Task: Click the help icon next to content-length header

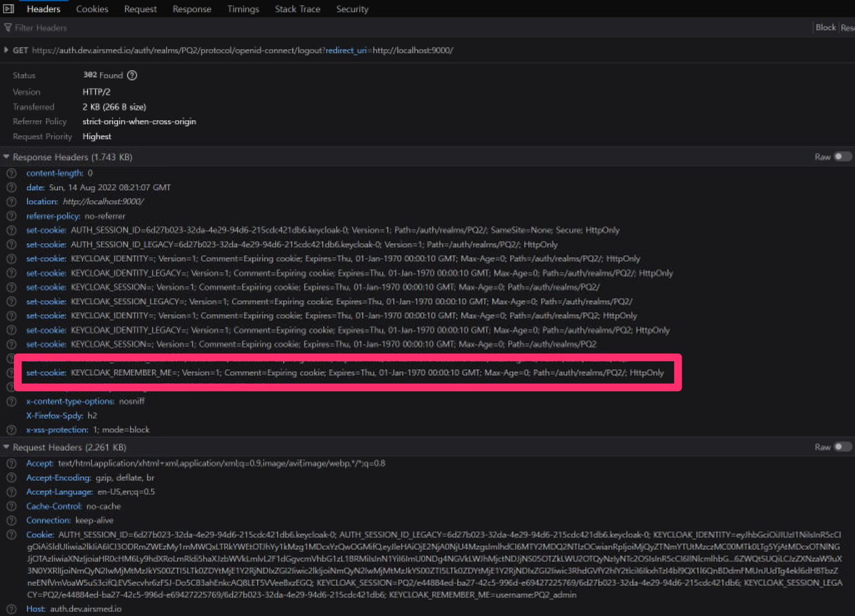Action: tap(11, 173)
